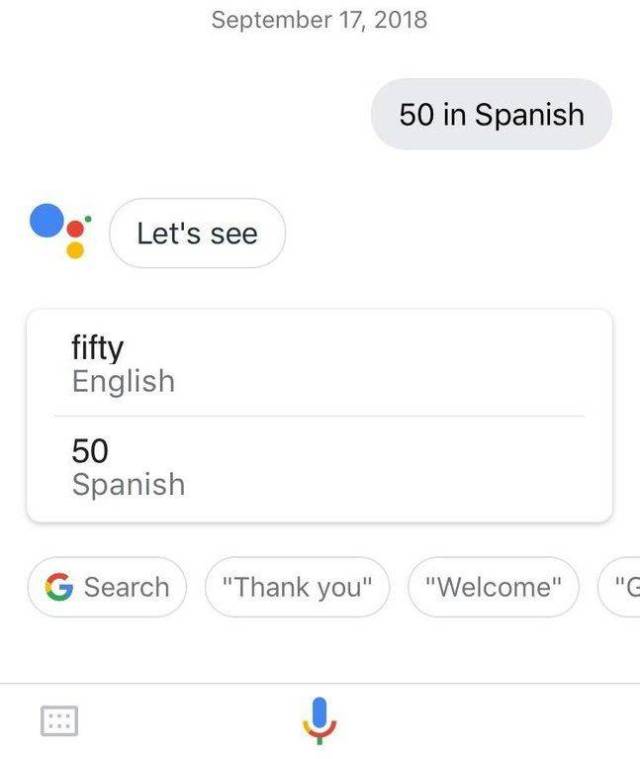Click the large blue dot of Assistant logo
Screen dimensions: 640x759
(x=47, y=219)
